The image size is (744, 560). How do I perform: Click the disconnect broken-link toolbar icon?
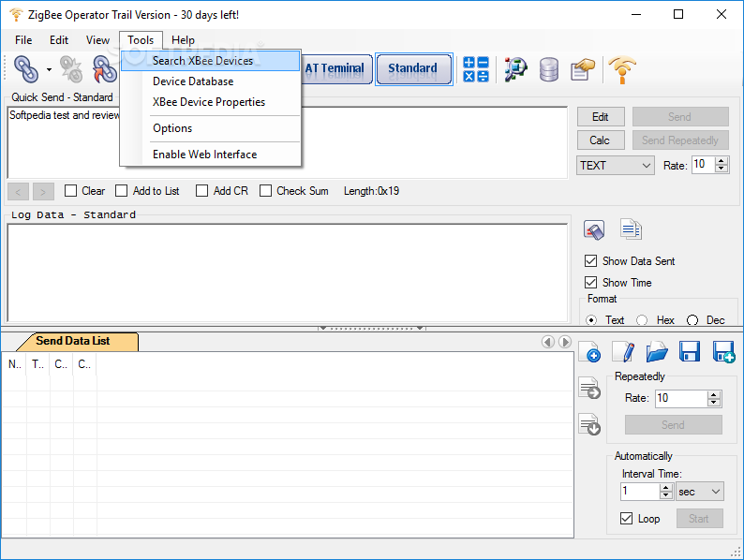point(71,69)
